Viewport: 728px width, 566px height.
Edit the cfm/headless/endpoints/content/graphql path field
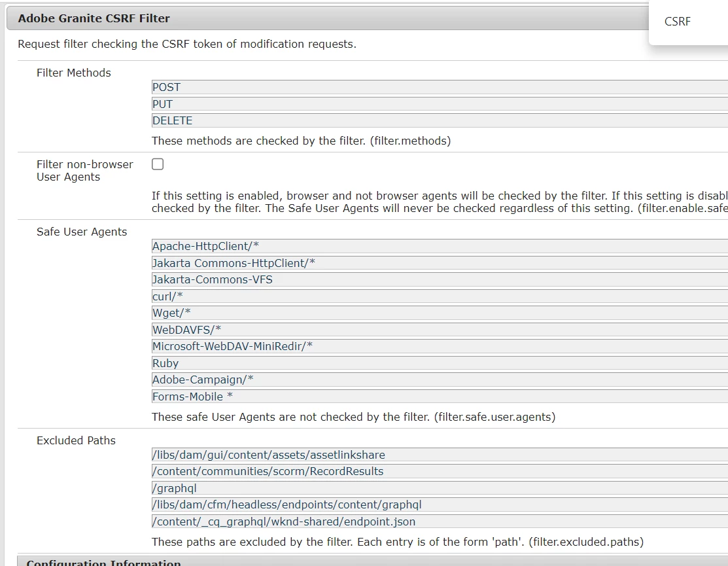440,504
